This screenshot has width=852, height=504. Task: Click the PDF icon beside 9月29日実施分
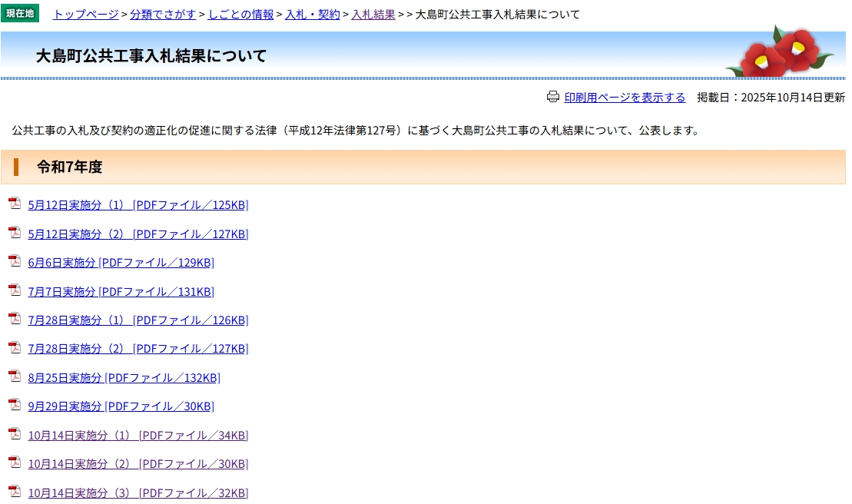point(15,405)
